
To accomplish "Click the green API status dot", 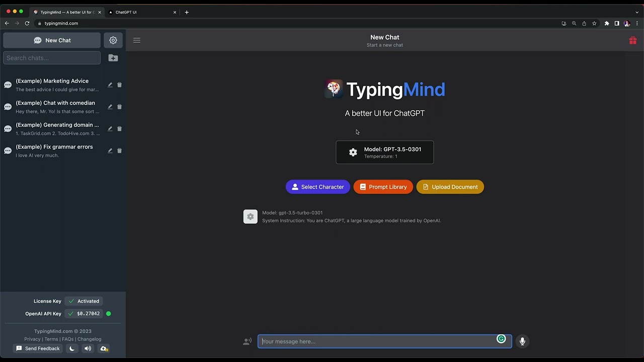I will click(108, 314).
